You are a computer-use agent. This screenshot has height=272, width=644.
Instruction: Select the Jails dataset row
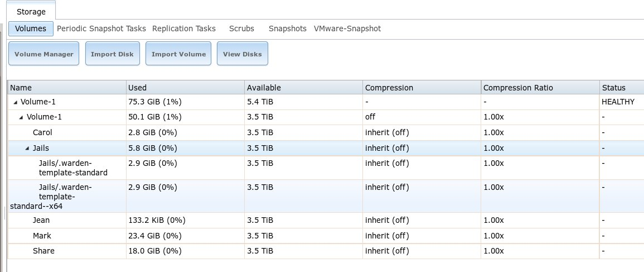(x=326, y=148)
